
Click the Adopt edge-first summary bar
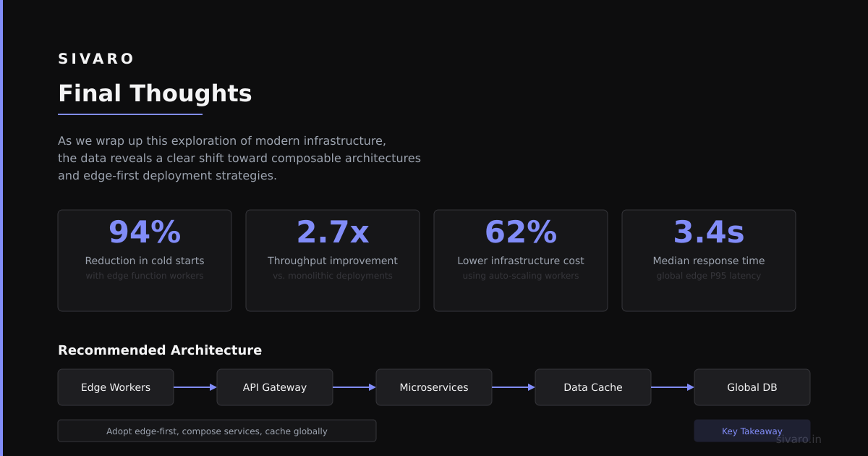pyautogui.click(x=217, y=431)
